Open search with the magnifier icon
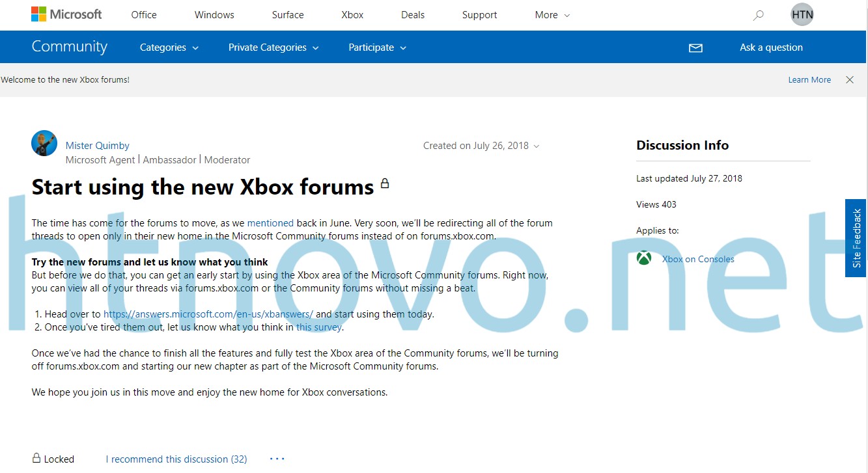The width and height of the screenshot is (868, 473). pos(757,14)
